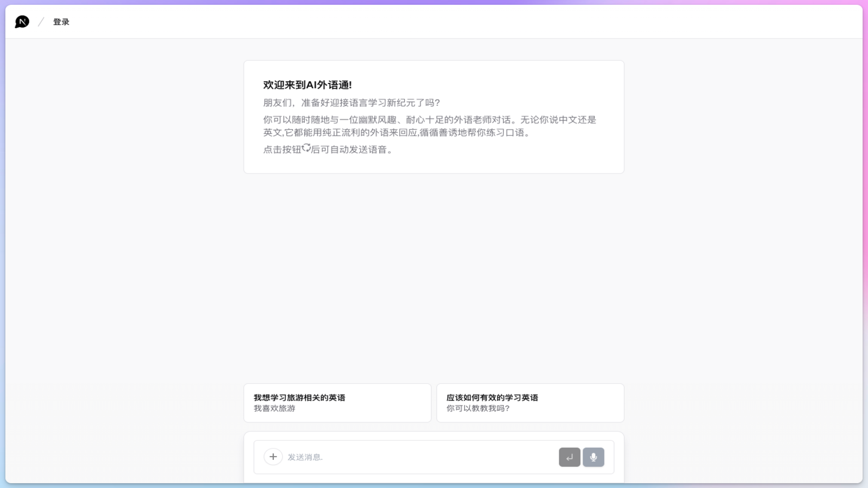The image size is (868, 488).
Task: Click the 我喜欢旅游 subtitle text
Action: 275,408
